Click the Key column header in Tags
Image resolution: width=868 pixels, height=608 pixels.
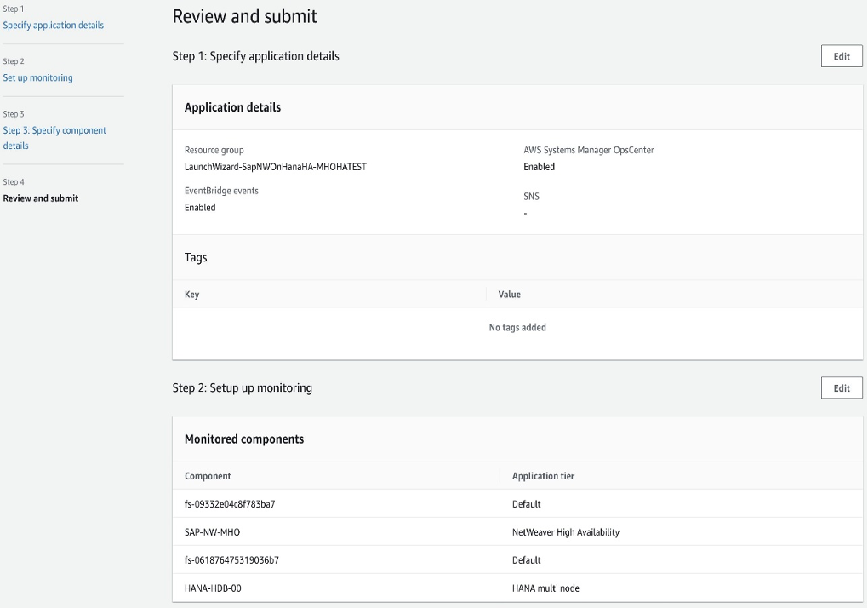(x=191, y=295)
